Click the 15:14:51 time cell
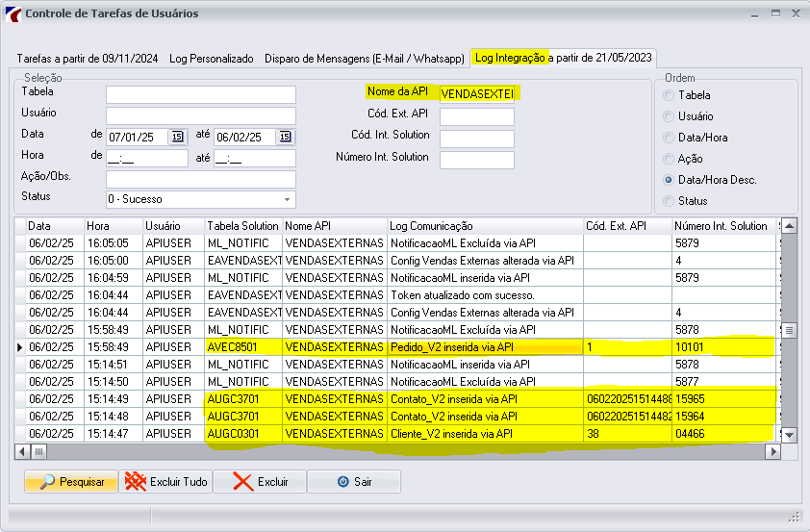The width and height of the screenshot is (810, 532). coord(114,365)
